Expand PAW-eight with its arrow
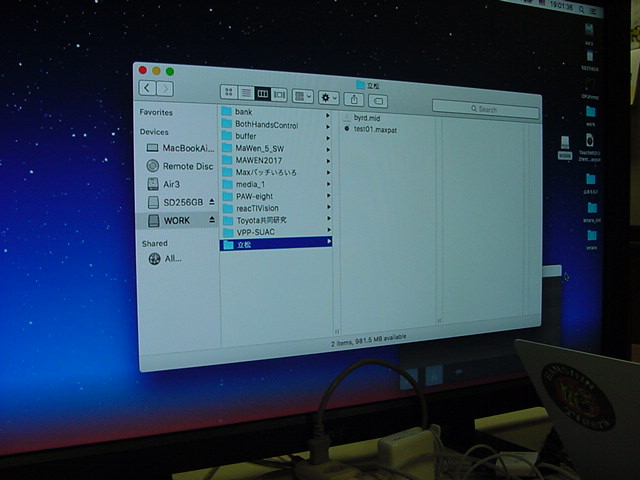Screen dimensions: 640x480 coord(327,196)
